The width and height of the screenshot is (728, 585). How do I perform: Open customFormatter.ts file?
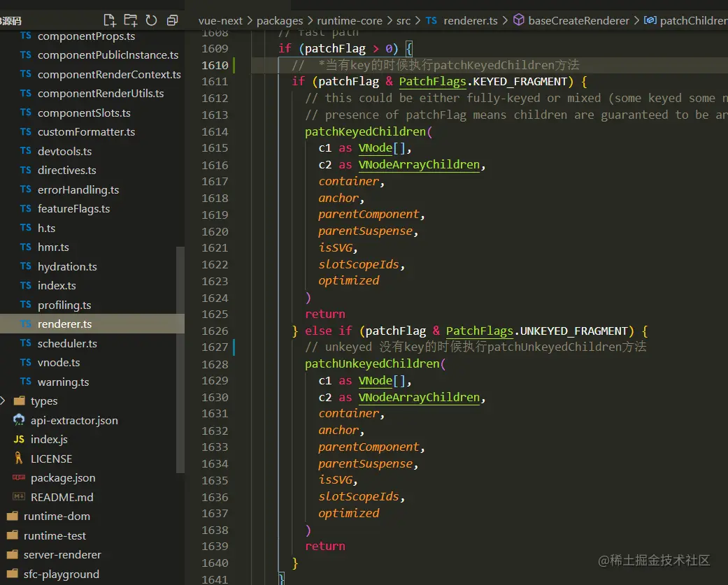(x=86, y=132)
